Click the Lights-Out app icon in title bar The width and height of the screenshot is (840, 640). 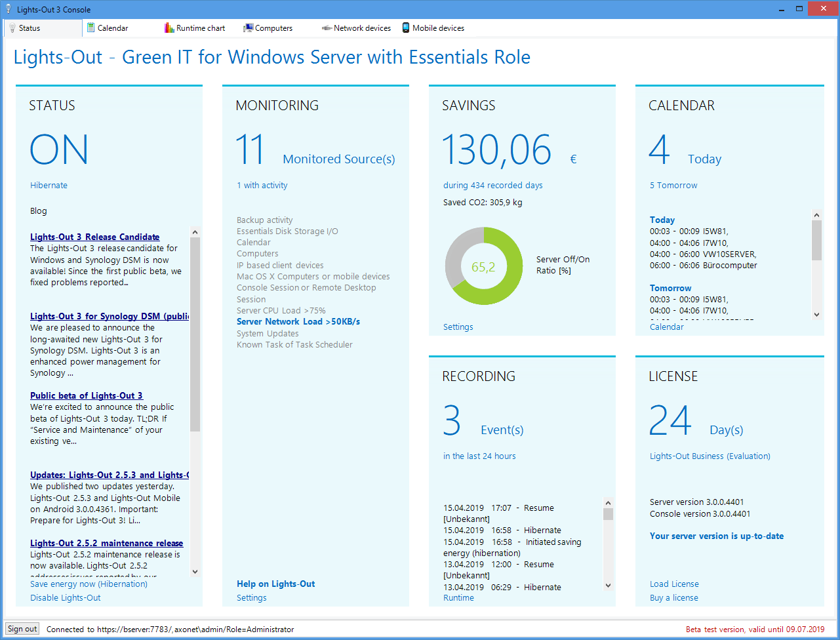pyautogui.click(x=9, y=9)
